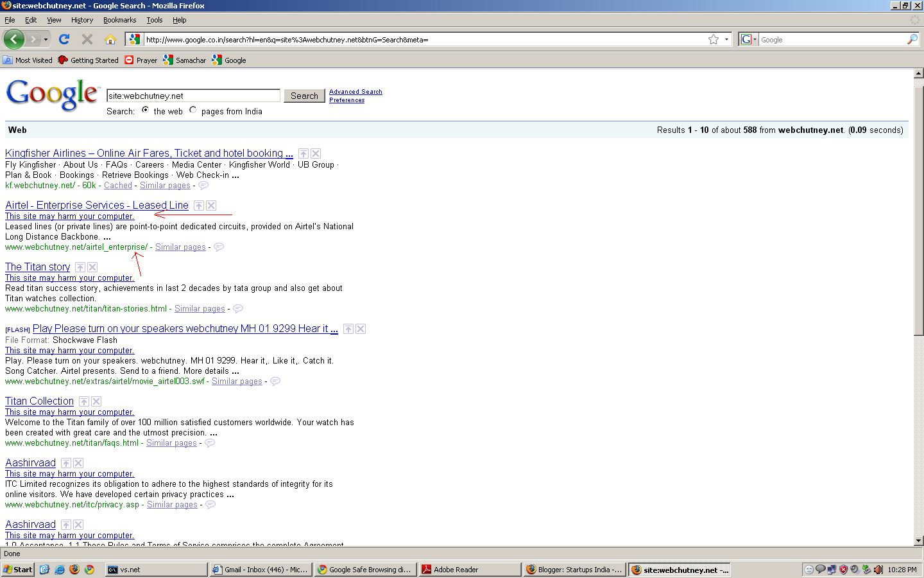Open the Preferences link

point(346,100)
